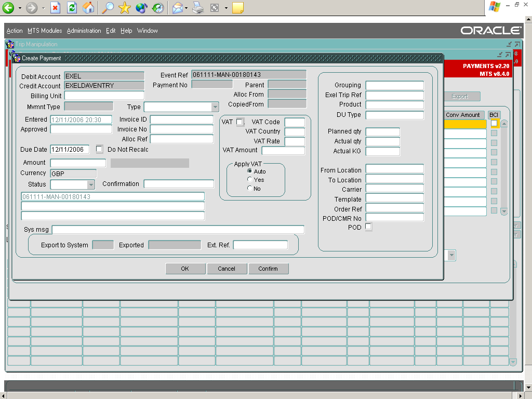Click the Ext. Ref. input field

(x=261, y=245)
